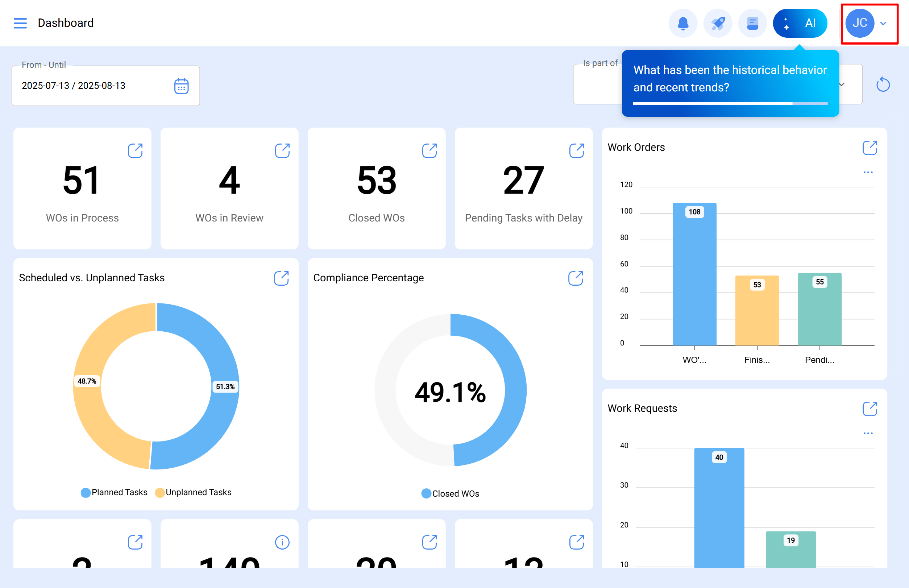Launch the AI assistant button
The height and width of the screenshot is (588, 909).
[x=800, y=23]
